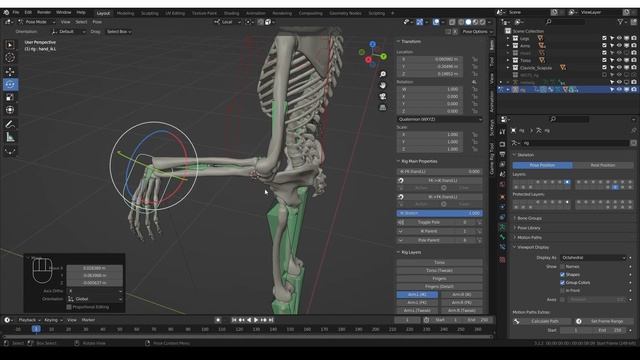
Task: Jump to the end frame
Action: (x=271, y=320)
